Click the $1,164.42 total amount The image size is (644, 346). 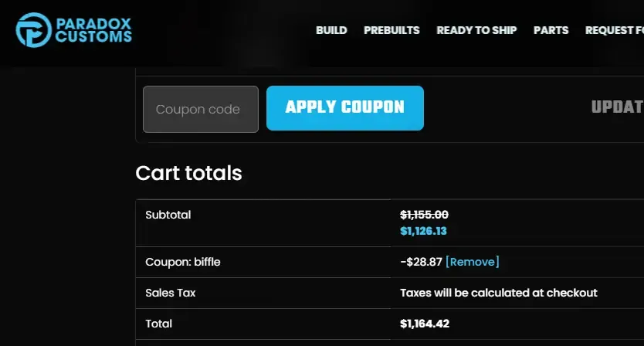(424, 324)
